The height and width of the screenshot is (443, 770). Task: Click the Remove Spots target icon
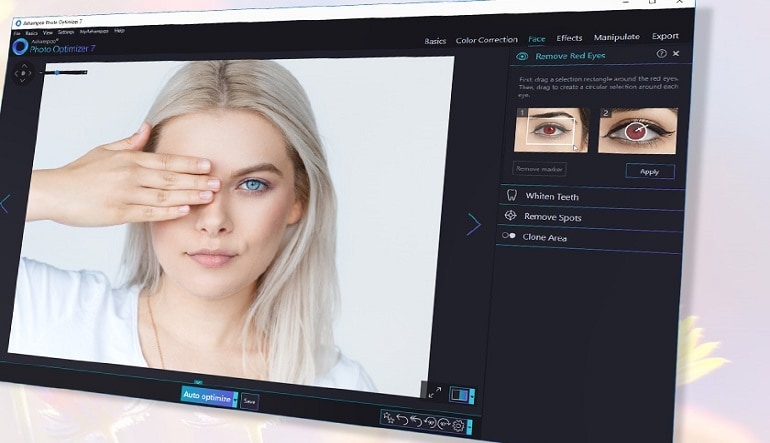pyautogui.click(x=511, y=216)
